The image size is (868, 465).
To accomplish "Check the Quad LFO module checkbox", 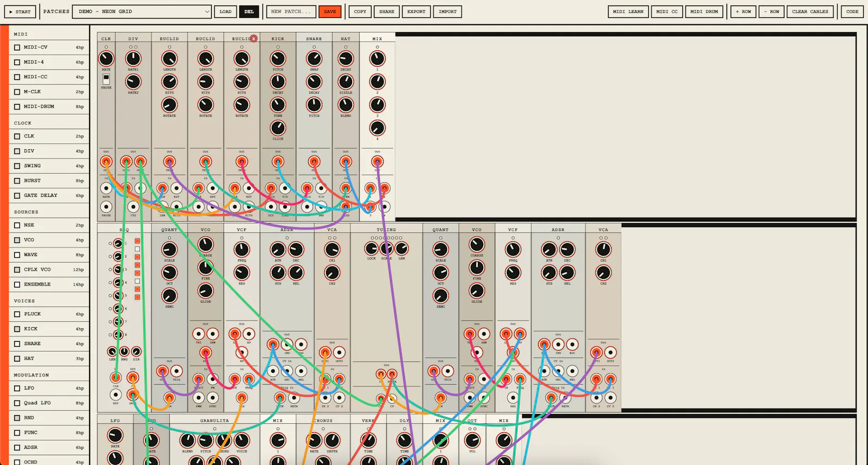I will point(17,403).
